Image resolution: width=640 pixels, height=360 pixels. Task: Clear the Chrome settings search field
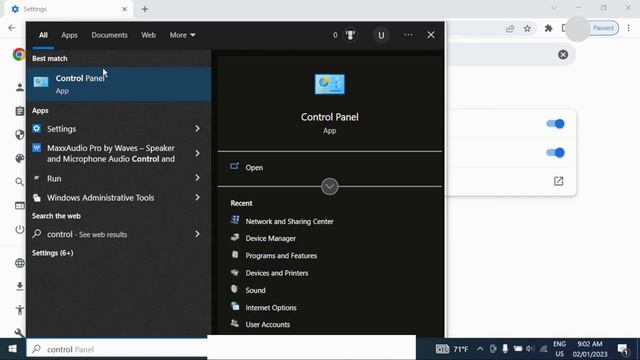click(x=563, y=54)
